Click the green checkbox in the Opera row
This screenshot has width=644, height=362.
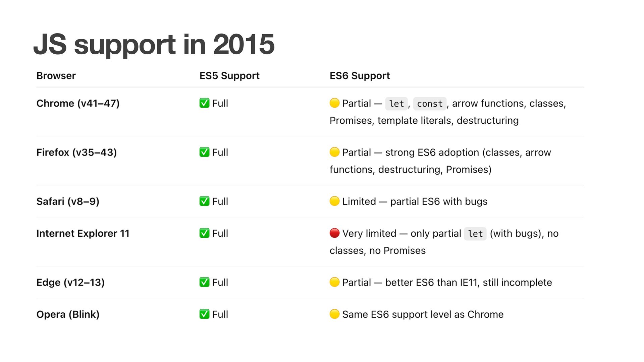(x=204, y=314)
